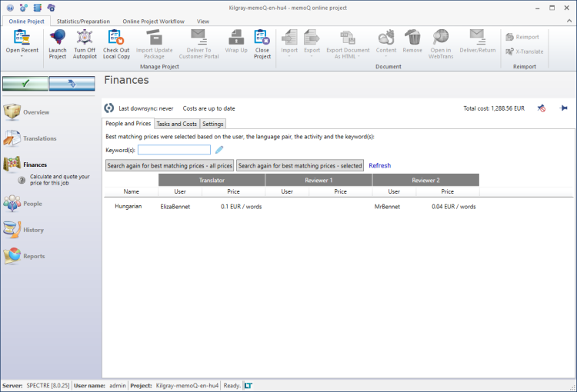Click Total cost: 1,288.56 EUR text

click(494, 108)
